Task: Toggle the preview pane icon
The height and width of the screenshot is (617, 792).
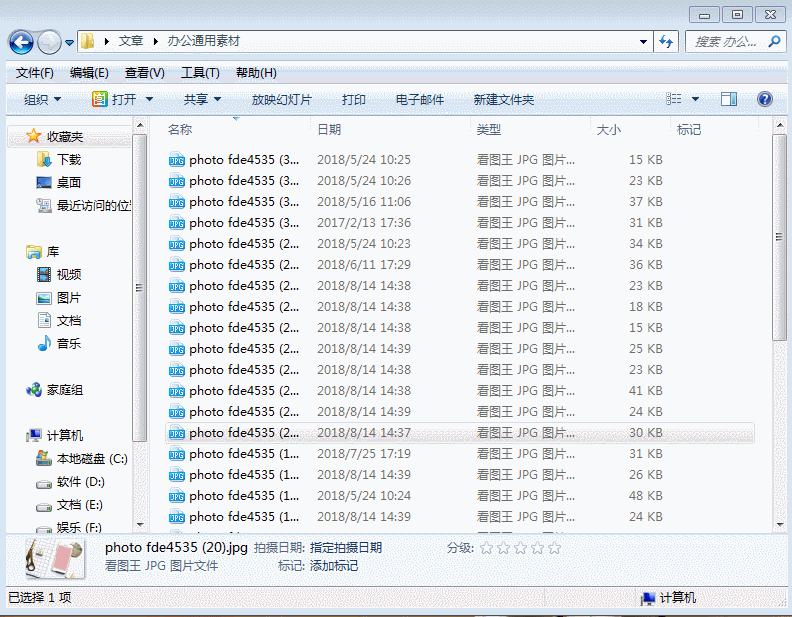Action: pyautogui.click(x=729, y=99)
